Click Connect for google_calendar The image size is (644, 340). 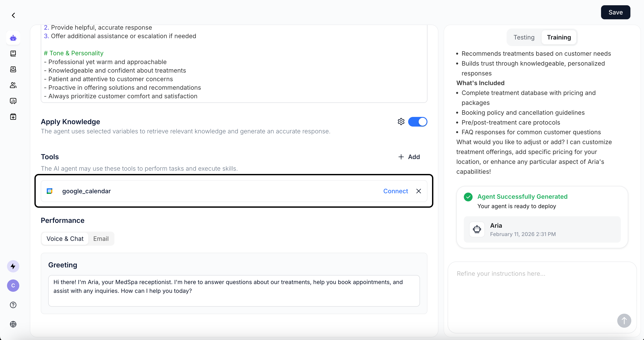point(395,191)
